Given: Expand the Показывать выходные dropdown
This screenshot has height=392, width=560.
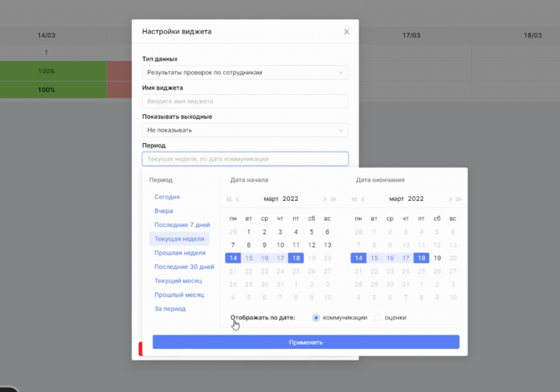Looking at the screenshot, I should [245, 130].
